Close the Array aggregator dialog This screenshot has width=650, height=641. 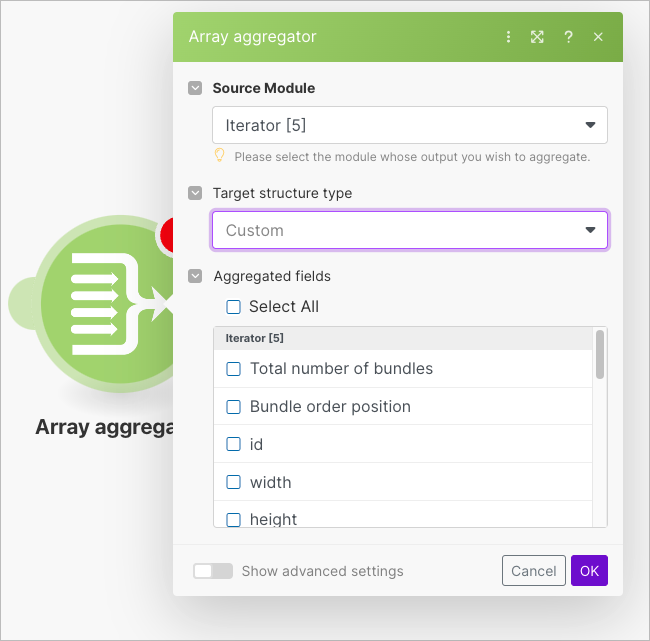[598, 37]
